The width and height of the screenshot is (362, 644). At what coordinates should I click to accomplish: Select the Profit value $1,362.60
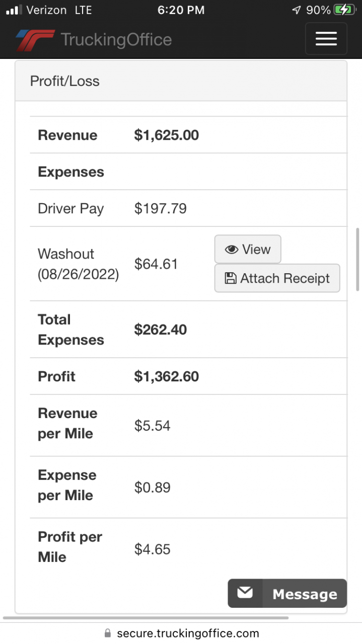[167, 376]
